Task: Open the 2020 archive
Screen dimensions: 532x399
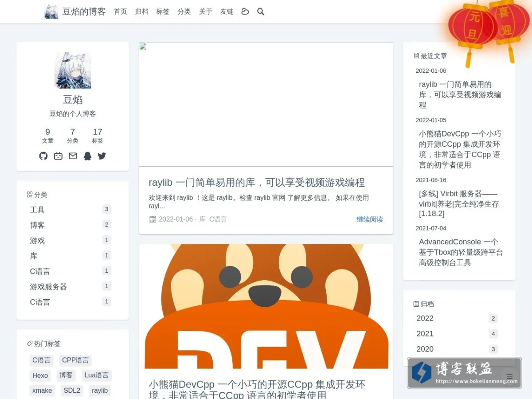Action: click(457, 349)
